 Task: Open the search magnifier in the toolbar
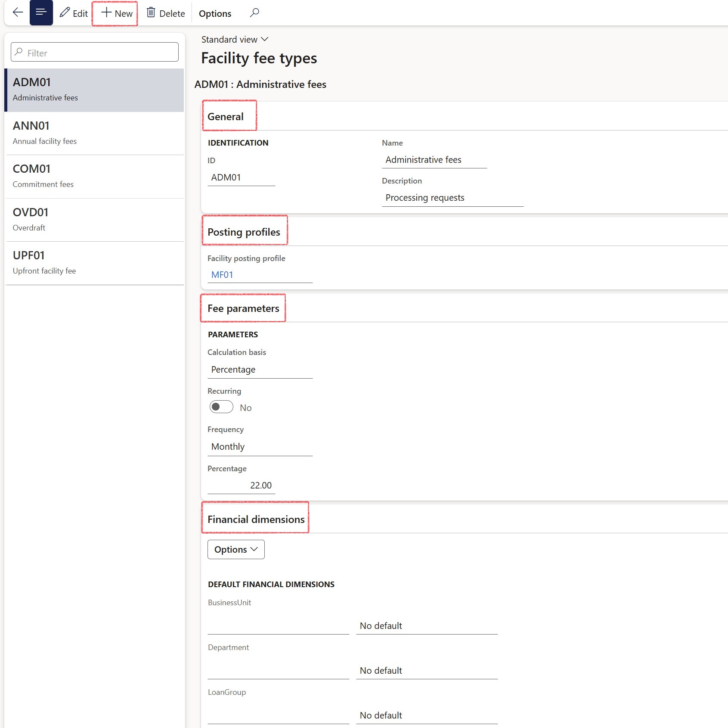pos(254,13)
